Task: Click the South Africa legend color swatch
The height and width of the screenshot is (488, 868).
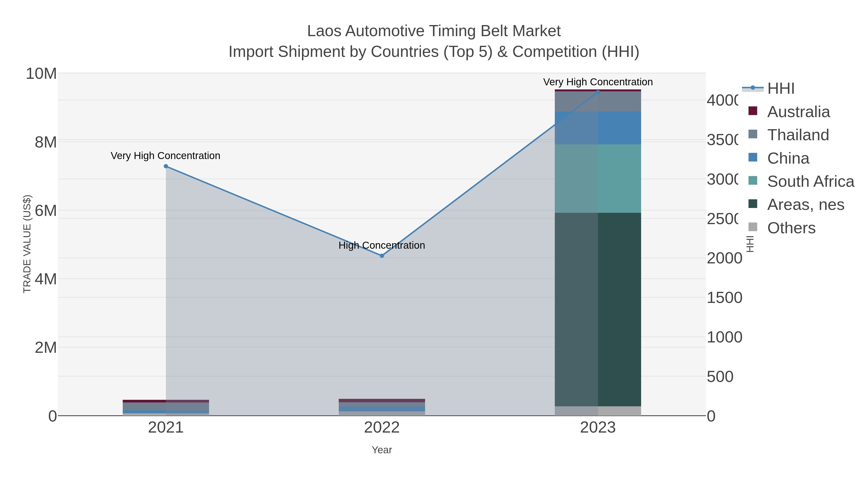Action: click(x=753, y=180)
